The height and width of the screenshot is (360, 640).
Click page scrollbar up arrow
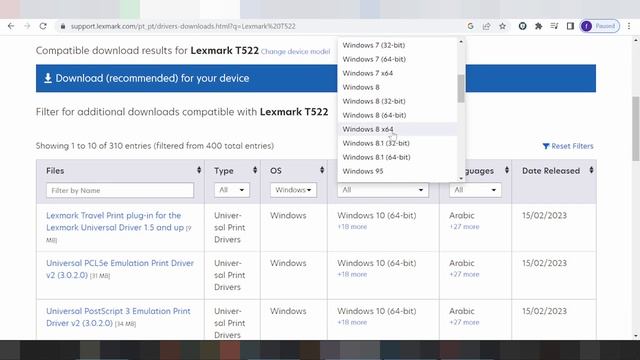click(636, 40)
